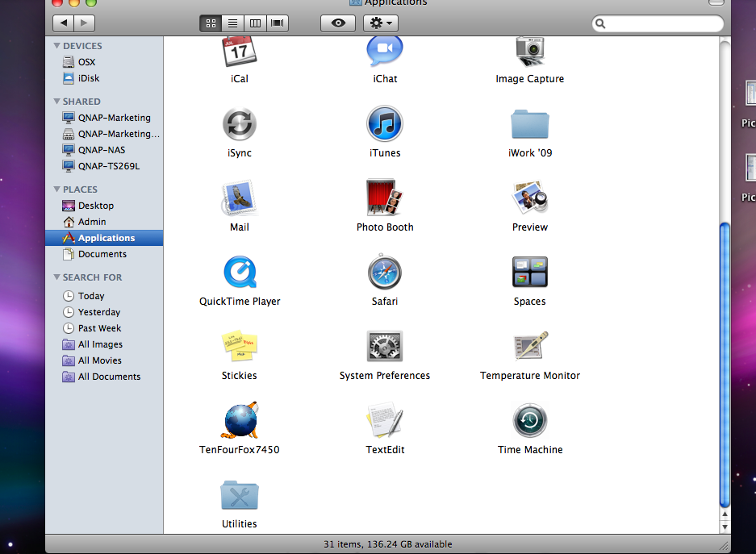
Task: Open the iSync application
Action: pos(240,124)
